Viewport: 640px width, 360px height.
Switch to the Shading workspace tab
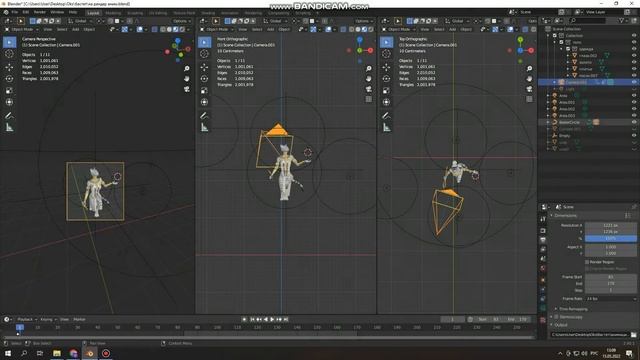point(208,13)
